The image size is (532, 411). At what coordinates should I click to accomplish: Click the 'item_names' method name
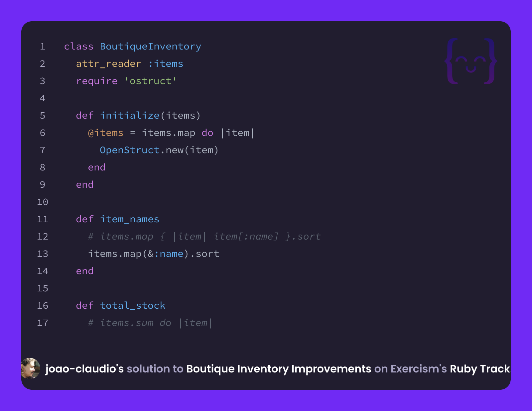click(x=130, y=219)
